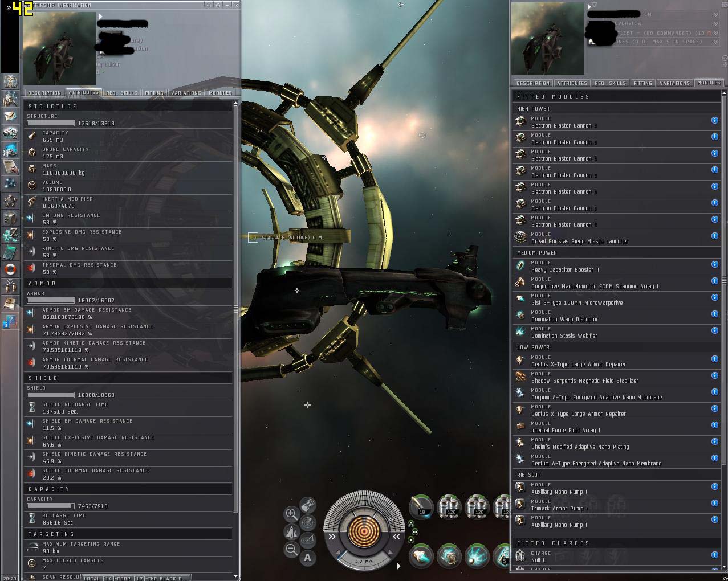Show info for Internal Force Field Array I
This screenshot has width=728, height=581.
[x=714, y=425]
